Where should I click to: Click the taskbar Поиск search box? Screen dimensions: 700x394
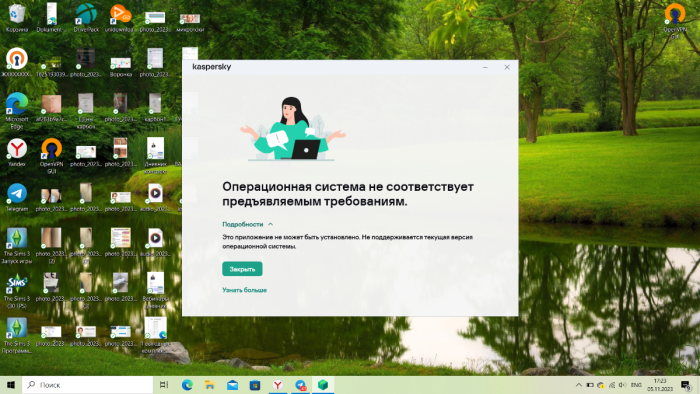[88, 385]
